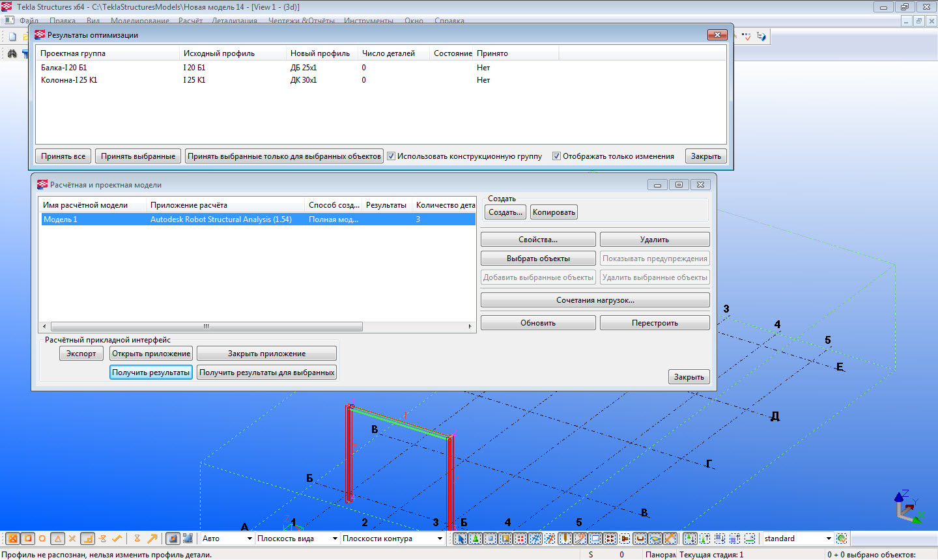The image size is (938, 560).
Task: Activate the arrow Select all tool icon
Action: pyautogui.click(x=460, y=539)
